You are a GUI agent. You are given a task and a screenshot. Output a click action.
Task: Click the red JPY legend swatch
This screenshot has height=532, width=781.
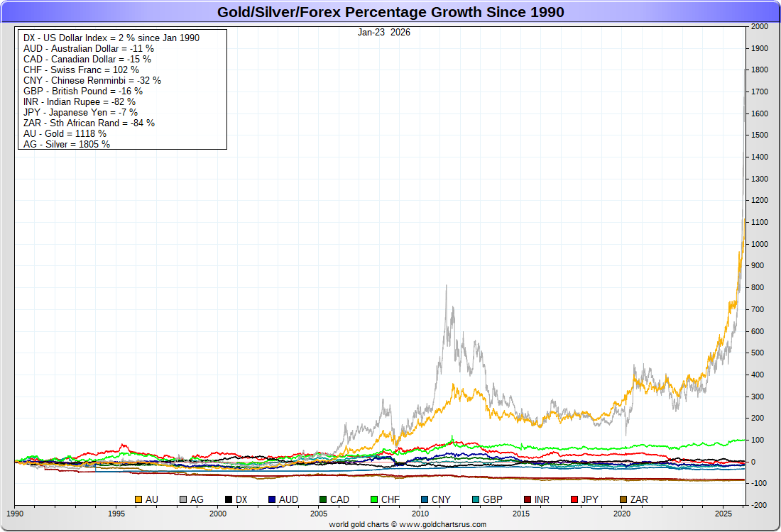point(574,499)
